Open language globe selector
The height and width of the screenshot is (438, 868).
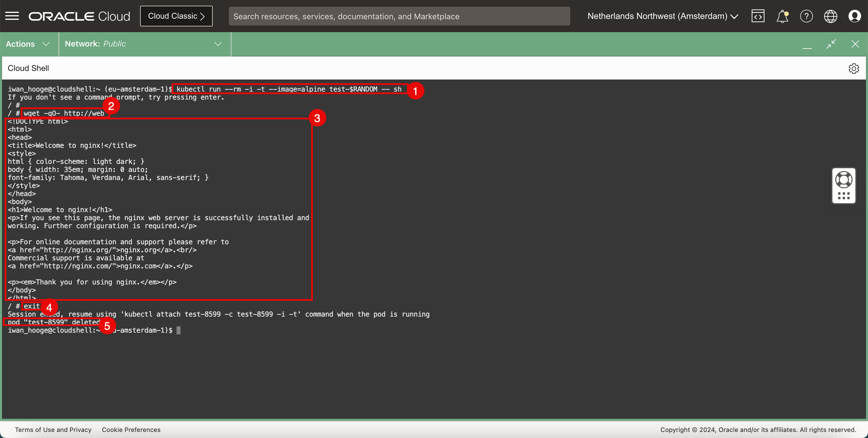coord(830,16)
